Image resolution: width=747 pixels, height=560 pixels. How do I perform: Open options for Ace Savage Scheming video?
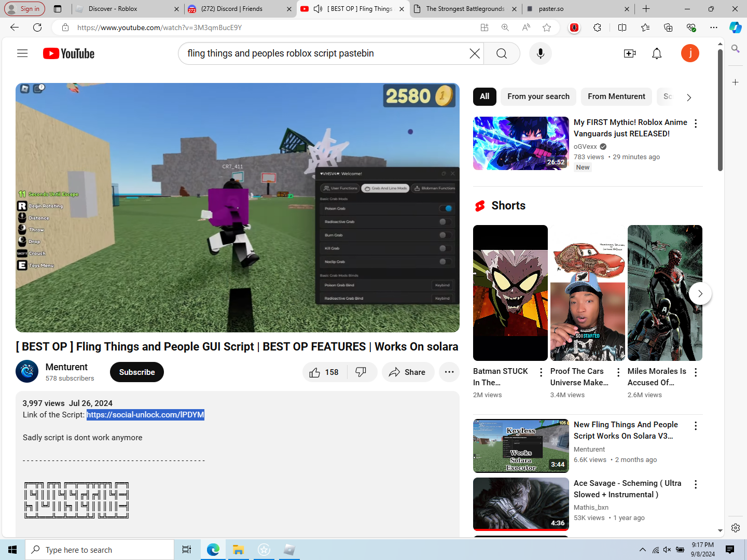coord(696,484)
